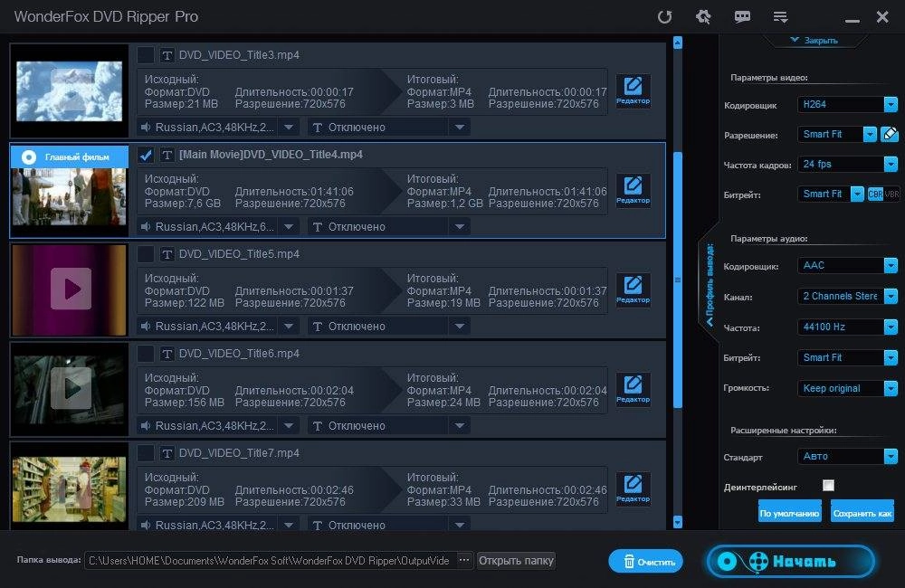Tick the checkbox for DVD_VIDEO_Title3.mp4
The height and width of the screenshot is (588, 905).
click(x=146, y=55)
